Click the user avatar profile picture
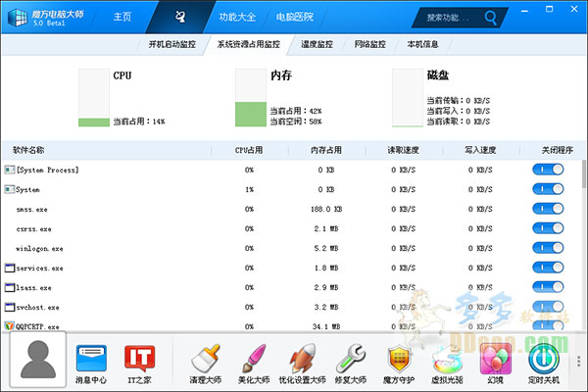 (38, 360)
